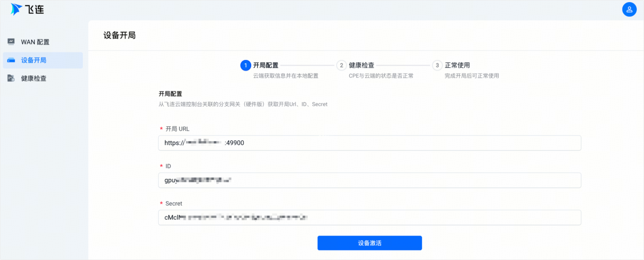Go to 健康检查 sidebar label
The image size is (644, 260).
[34, 78]
